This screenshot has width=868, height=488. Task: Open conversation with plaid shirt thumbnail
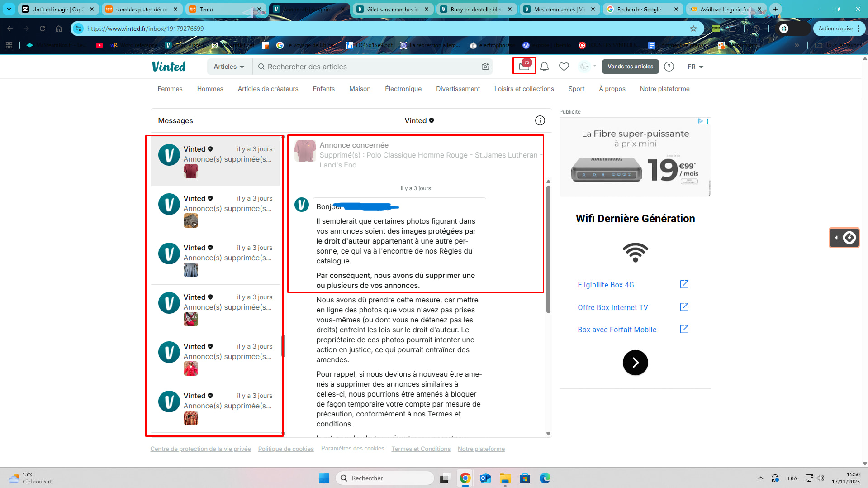pyautogui.click(x=216, y=408)
